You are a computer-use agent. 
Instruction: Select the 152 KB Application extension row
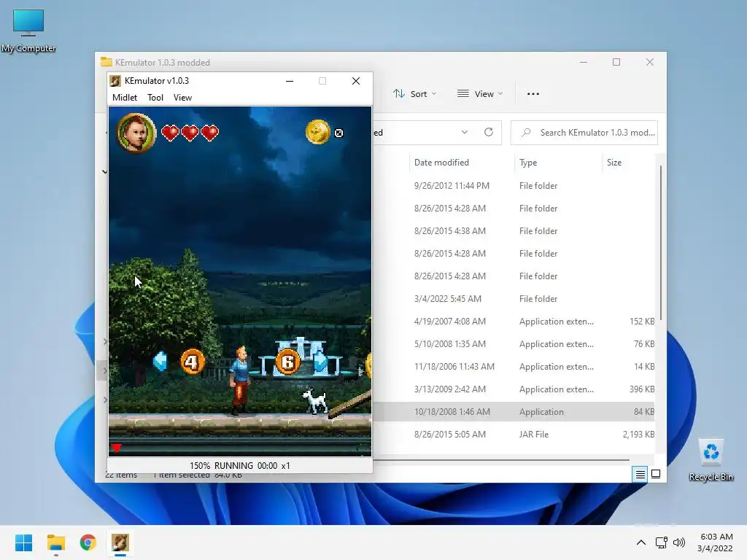pos(514,322)
